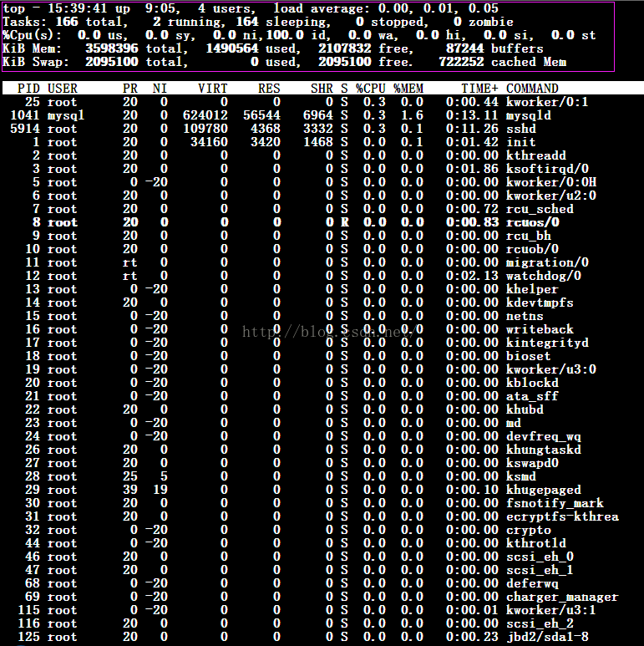
Task: Click the ecryptfs-kthrea command text
Action: coord(562,516)
